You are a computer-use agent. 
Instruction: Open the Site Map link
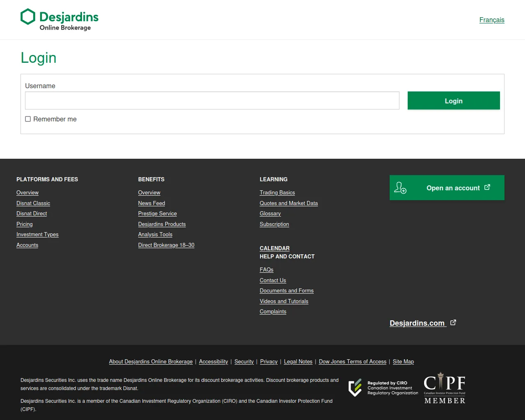[403, 361]
